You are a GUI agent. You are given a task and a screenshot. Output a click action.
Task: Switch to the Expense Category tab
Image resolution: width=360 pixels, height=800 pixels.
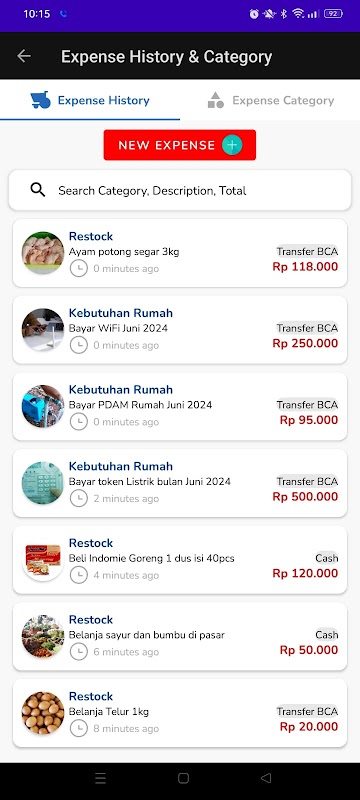point(270,100)
